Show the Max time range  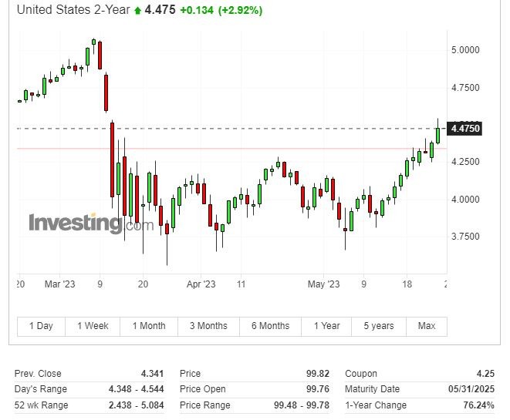(427, 326)
